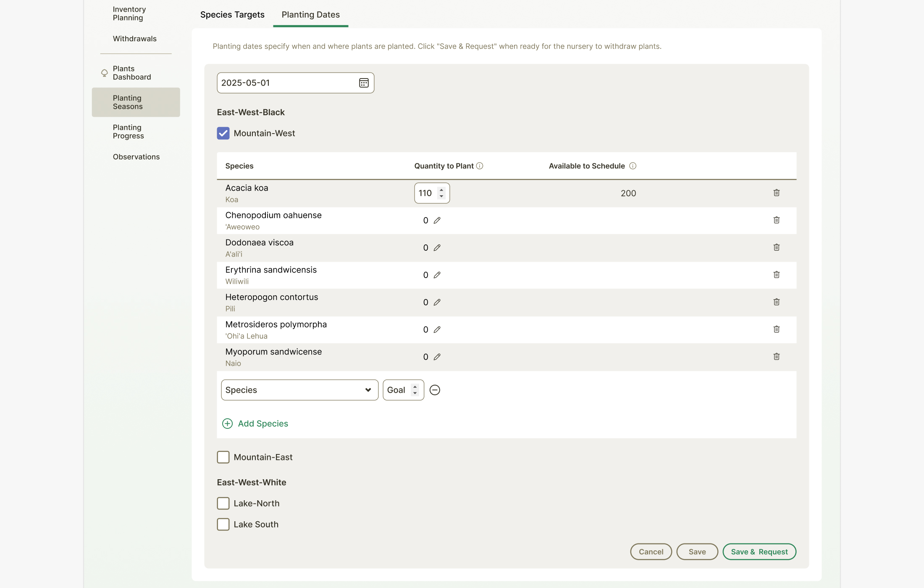Viewport: 924px width, 588px height.
Task: Open Inventory Planning in the sidebar
Action: point(129,13)
